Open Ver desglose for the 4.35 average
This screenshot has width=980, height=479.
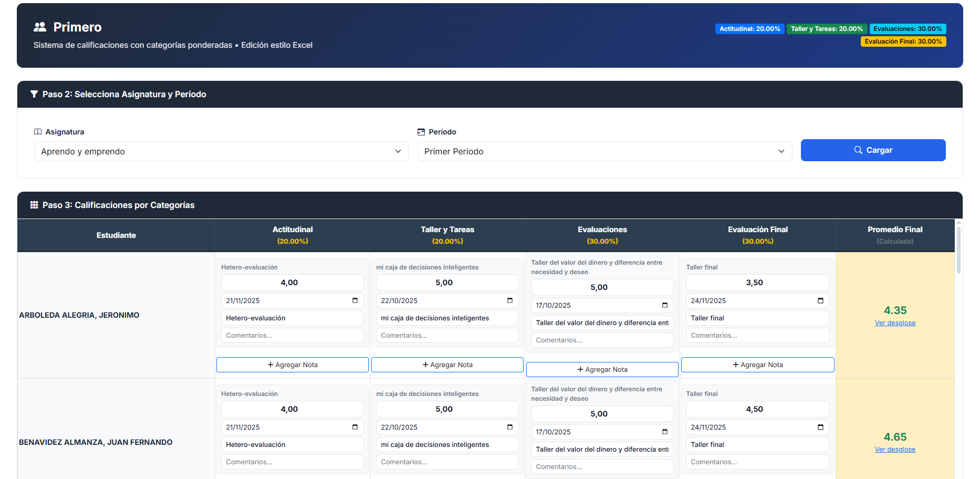coord(895,323)
